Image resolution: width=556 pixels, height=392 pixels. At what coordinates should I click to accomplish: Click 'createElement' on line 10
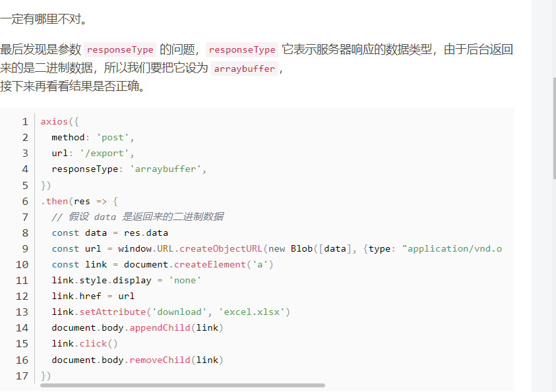pyautogui.click(x=210, y=265)
